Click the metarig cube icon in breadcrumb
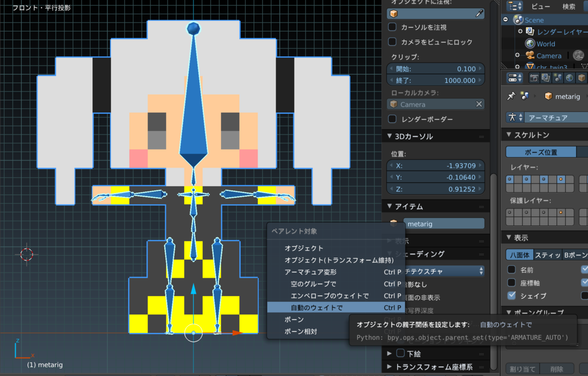The image size is (588, 376). coord(548,96)
